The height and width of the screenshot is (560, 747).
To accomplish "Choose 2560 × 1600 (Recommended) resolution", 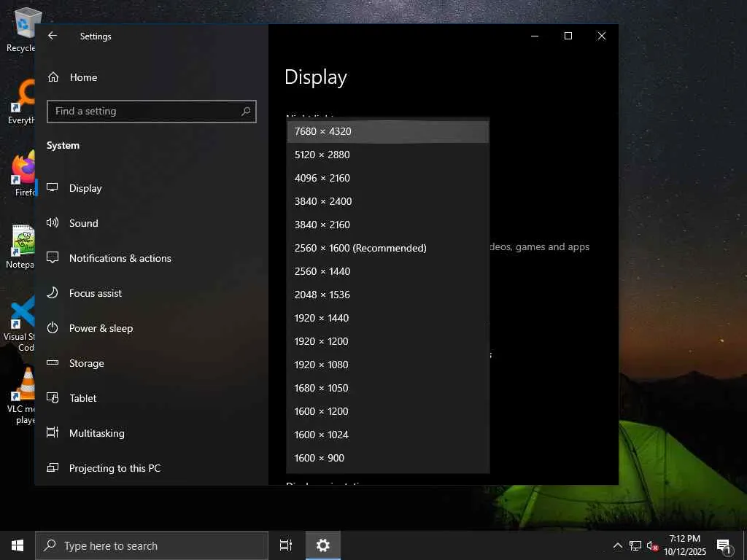I will [x=388, y=248].
